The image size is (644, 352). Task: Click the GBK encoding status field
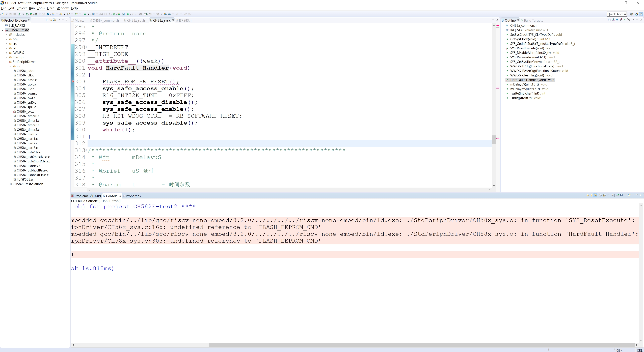[620, 350]
